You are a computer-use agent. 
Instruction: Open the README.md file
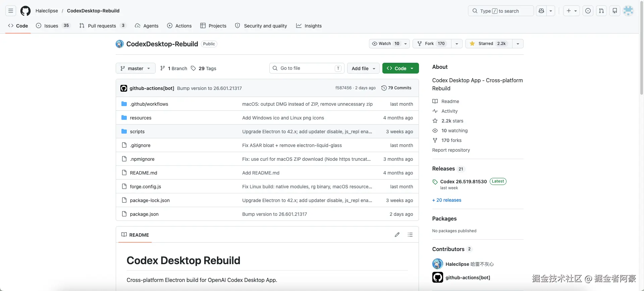click(144, 173)
